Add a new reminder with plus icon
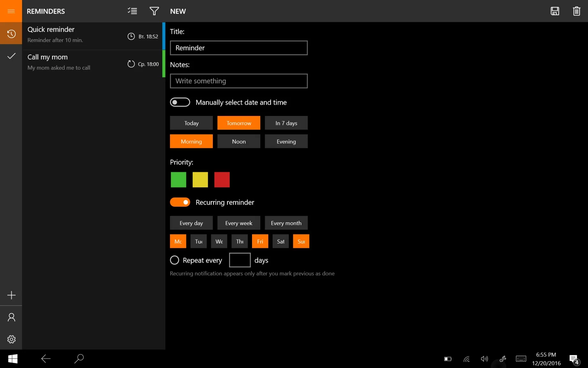 (11, 295)
